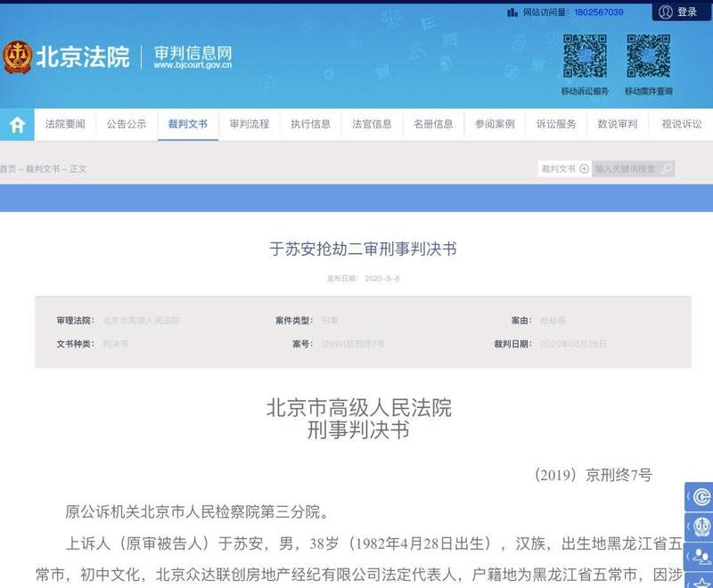
Task: Click the www.bjcourt.gov.cn site link
Action: click(193, 65)
